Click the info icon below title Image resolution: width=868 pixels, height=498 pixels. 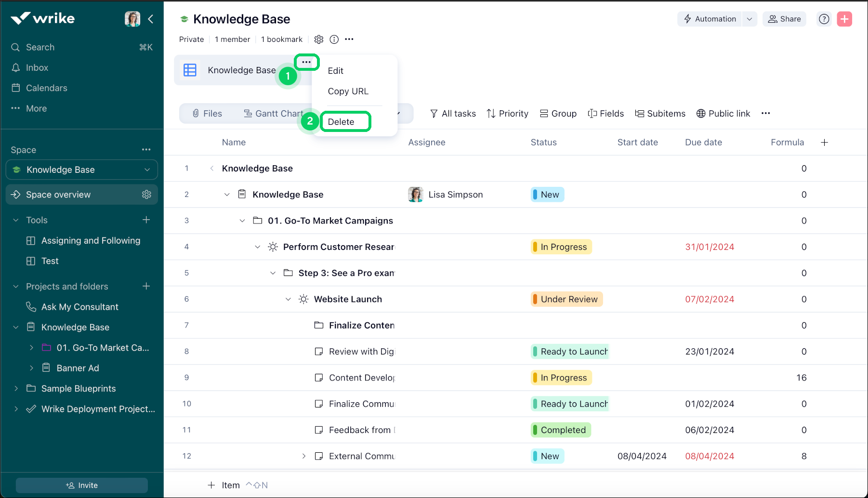(x=334, y=39)
